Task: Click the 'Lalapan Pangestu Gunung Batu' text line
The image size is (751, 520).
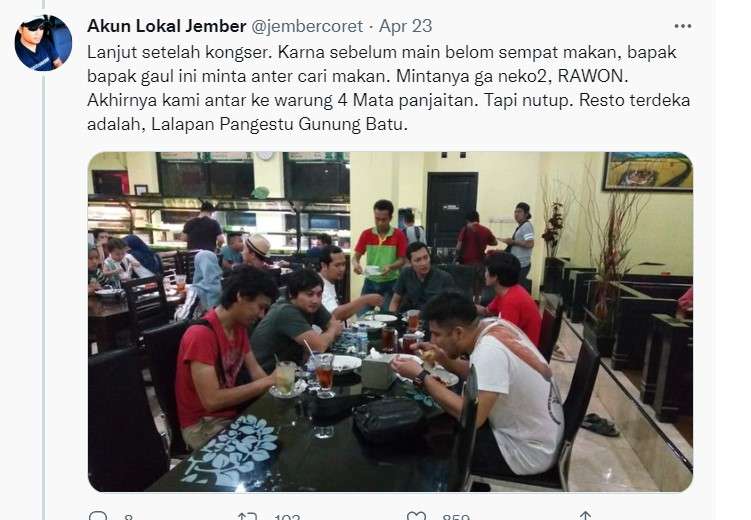Action: (x=247, y=124)
